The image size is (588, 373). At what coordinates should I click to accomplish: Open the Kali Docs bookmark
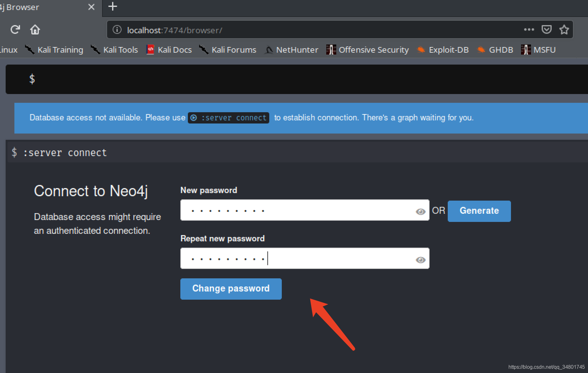[169, 50]
